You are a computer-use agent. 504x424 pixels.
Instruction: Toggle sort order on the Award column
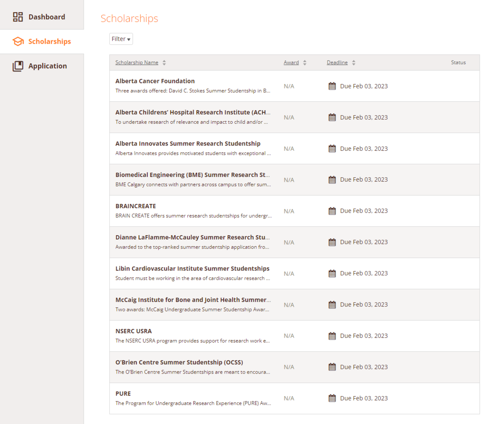click(x=305, y=62)
